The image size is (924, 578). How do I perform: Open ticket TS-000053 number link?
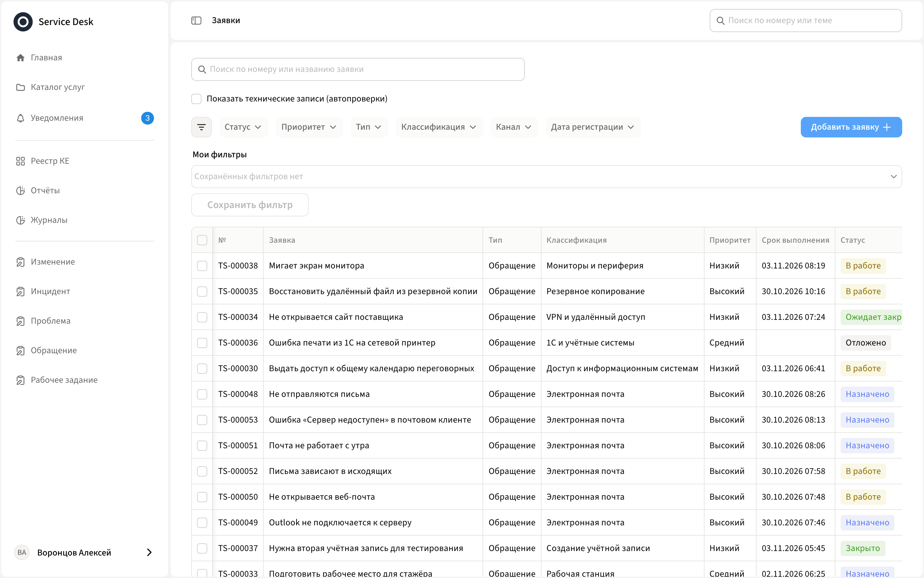[238, 420]
